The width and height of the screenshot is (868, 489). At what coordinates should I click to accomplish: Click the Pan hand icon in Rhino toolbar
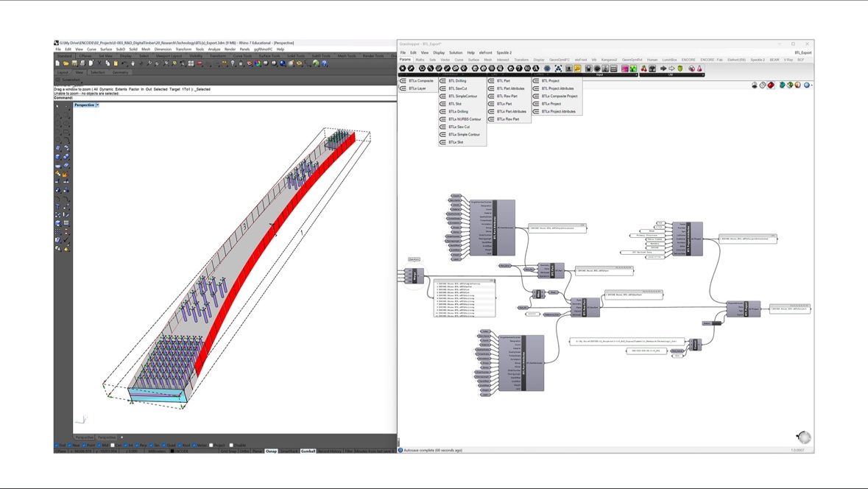pos(133,63)
